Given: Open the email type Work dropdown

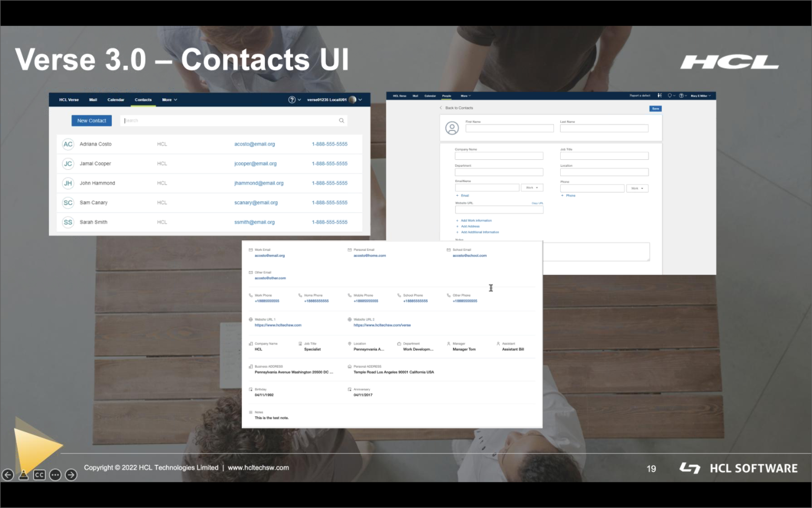Looking at the screenshot, I should [x=532, y=188].
